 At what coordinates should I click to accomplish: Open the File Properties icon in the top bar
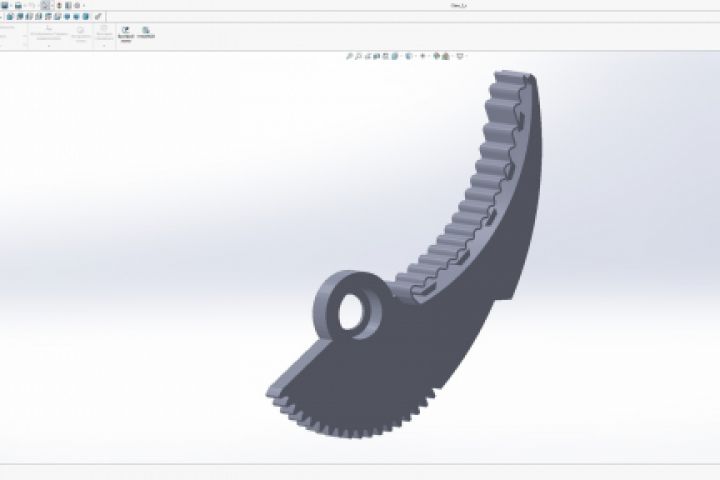(x=68, y=6)
